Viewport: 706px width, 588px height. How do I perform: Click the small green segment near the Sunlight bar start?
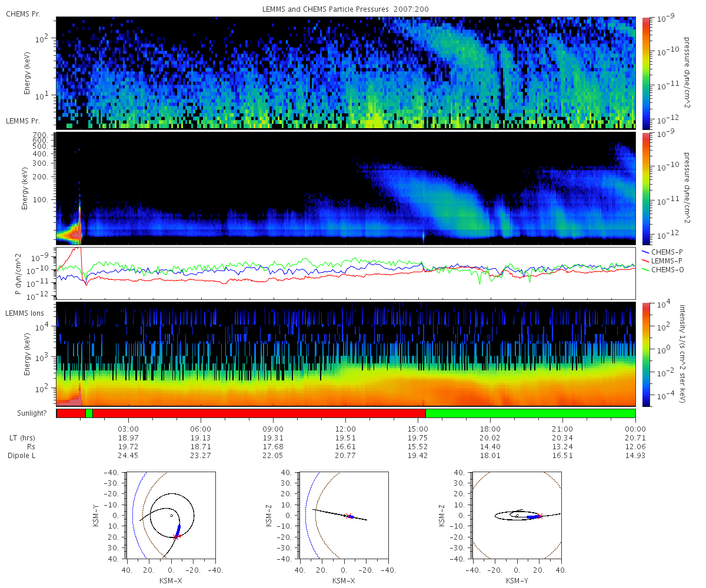pos(89,413)
